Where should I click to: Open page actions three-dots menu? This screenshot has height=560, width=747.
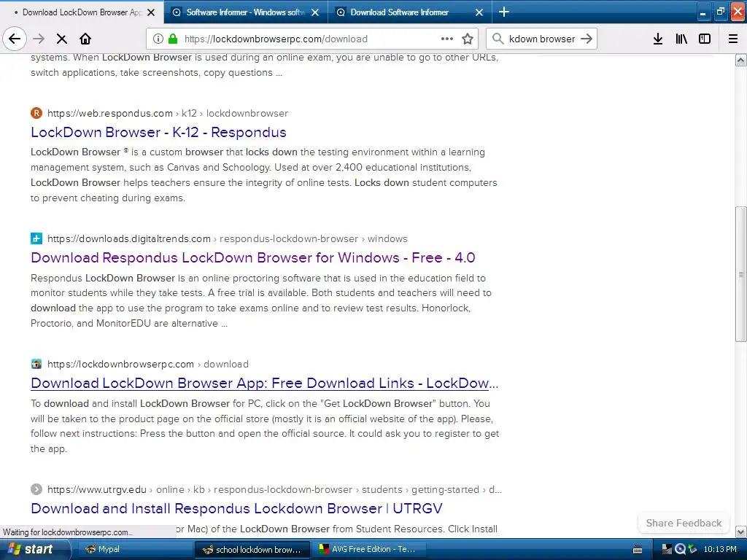coord(447,39)
